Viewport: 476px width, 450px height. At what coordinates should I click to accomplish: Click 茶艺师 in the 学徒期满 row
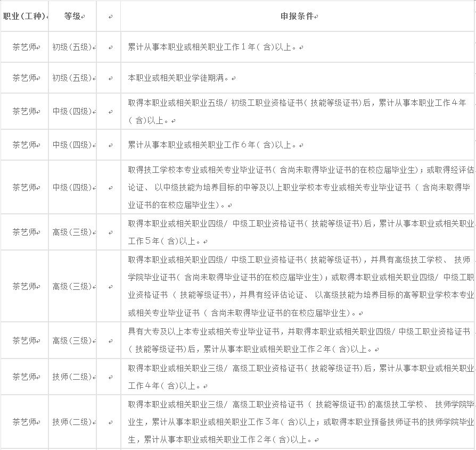24,78
